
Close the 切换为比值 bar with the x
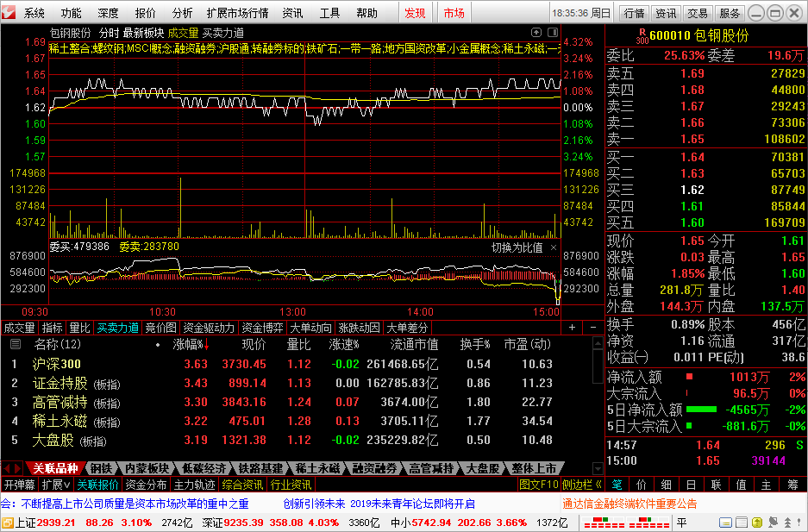pos(554,247)
